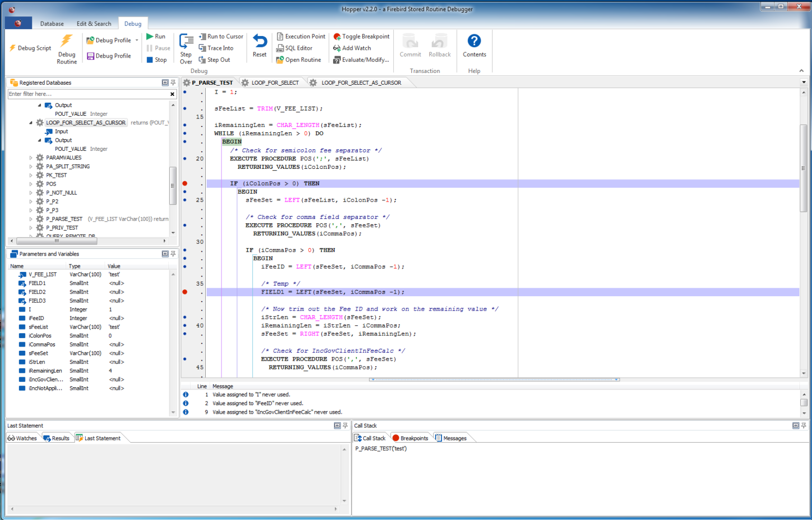812x520 pixels.
Task: Click the Trace Into icon
Action: [202, 48]
